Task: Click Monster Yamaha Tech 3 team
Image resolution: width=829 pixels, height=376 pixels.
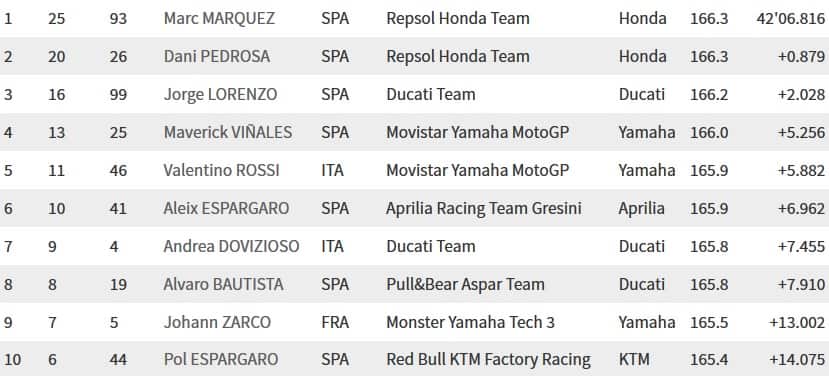Action: tap(471, 322)
